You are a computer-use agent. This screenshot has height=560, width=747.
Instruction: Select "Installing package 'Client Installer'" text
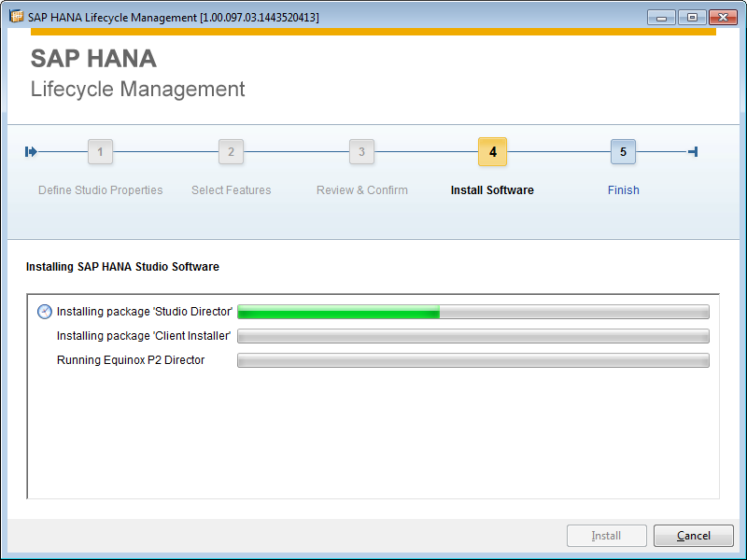[x=144, y=336]
